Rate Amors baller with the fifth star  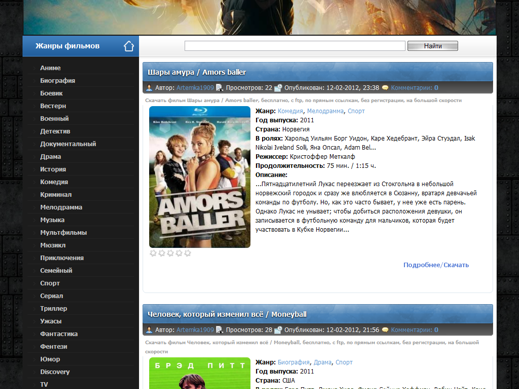(x=188, y=253)
